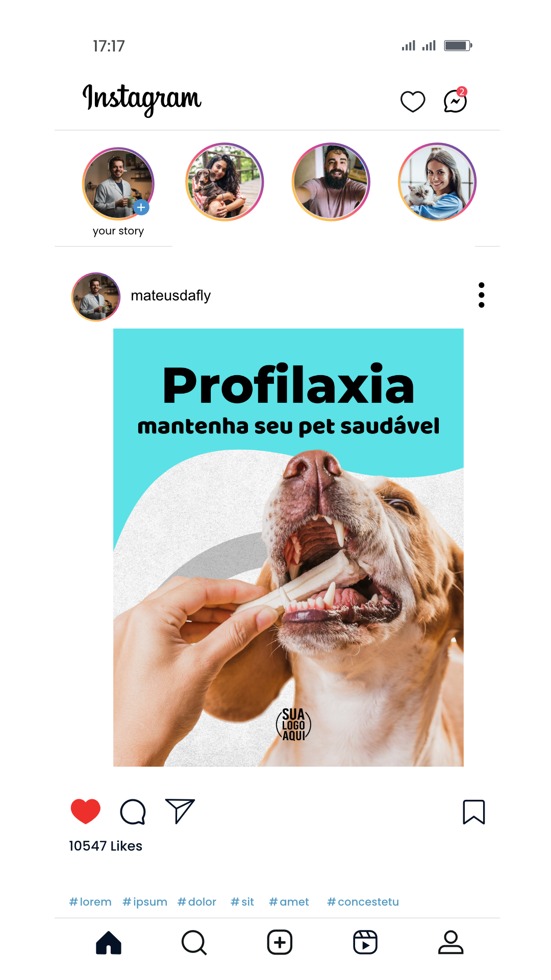Open comments via speech bubble icon
The image size is (551, 980).
pos(133,812)
